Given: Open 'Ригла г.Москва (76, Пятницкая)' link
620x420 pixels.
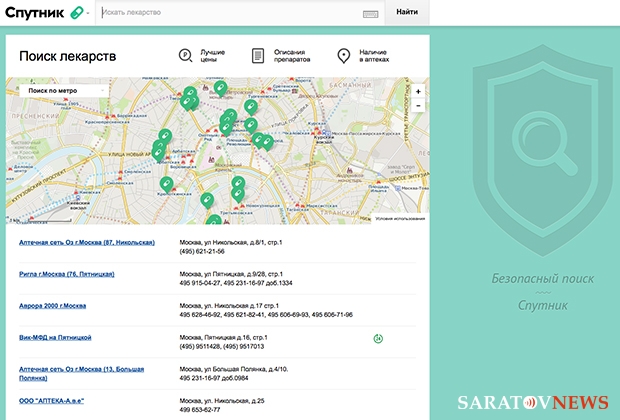Looking at the screenshot, I should 67,273.
